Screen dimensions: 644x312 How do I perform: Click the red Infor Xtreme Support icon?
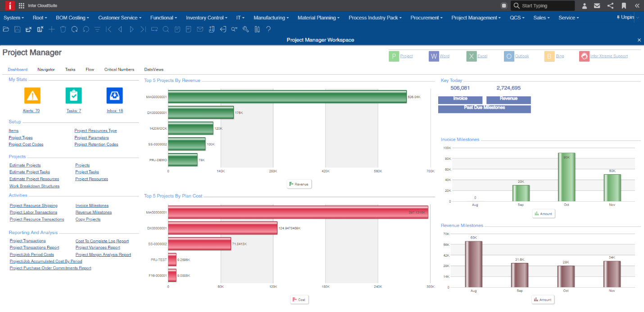point(584,56)
